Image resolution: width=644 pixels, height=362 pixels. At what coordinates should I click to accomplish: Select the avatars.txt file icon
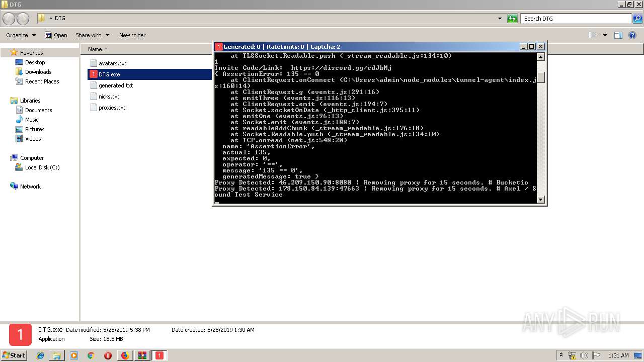pos(94,63)
